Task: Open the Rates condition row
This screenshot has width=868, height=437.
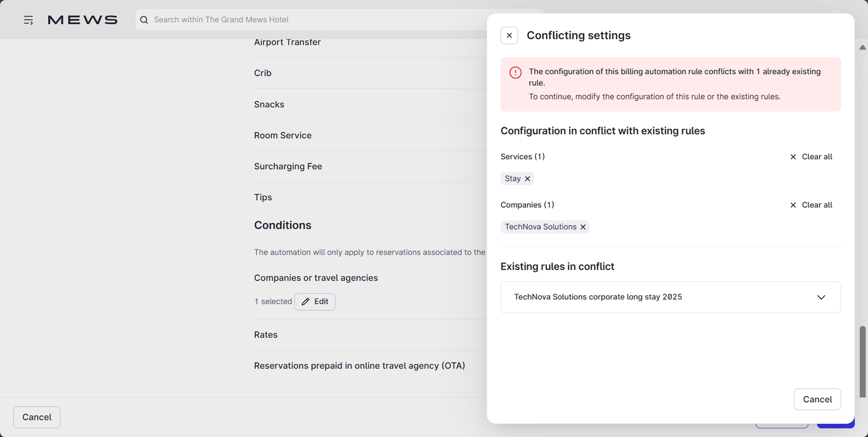Action: [x=370, y=335]
